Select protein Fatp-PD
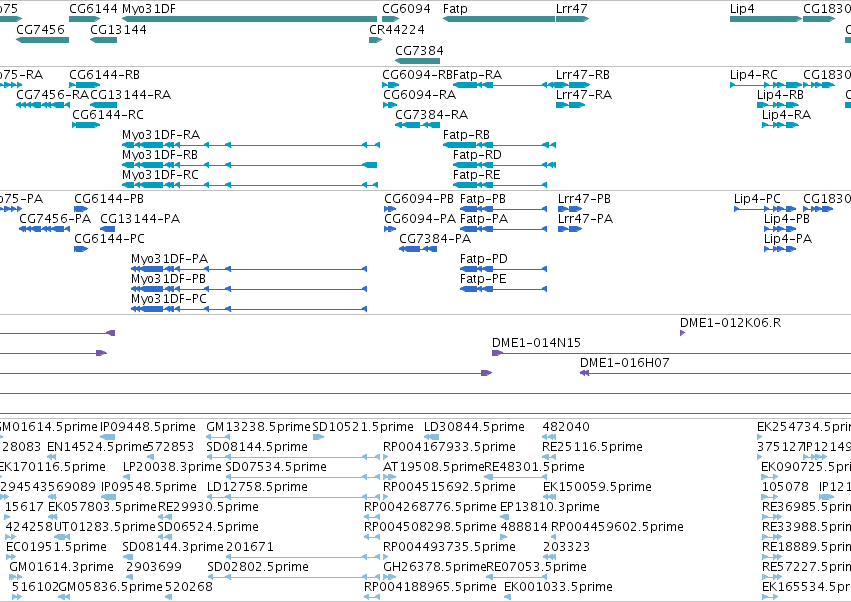This screenshot has width=851, height=602. (504, 269)
